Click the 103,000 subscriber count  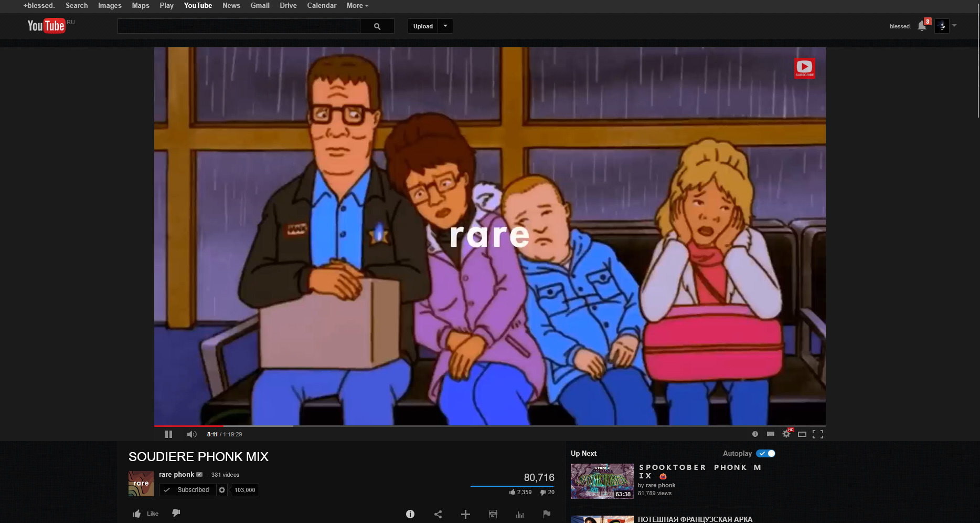[x=245, y=490]
